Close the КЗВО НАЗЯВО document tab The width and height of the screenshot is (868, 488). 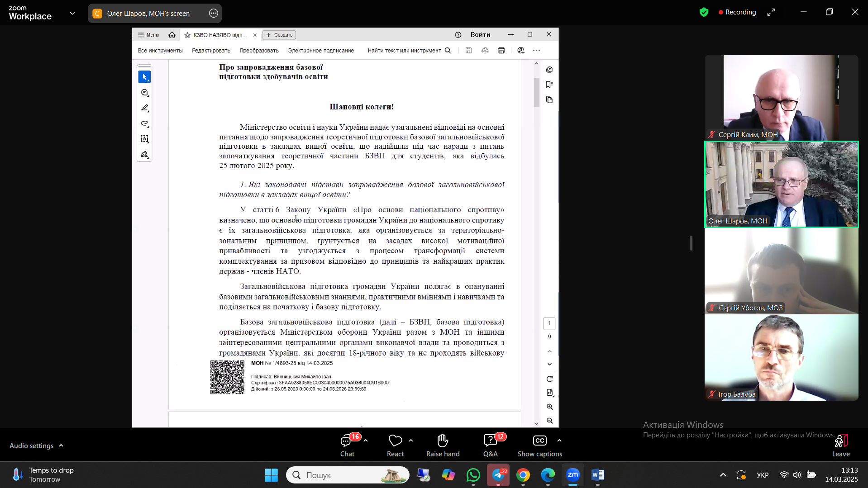(255, 35)
